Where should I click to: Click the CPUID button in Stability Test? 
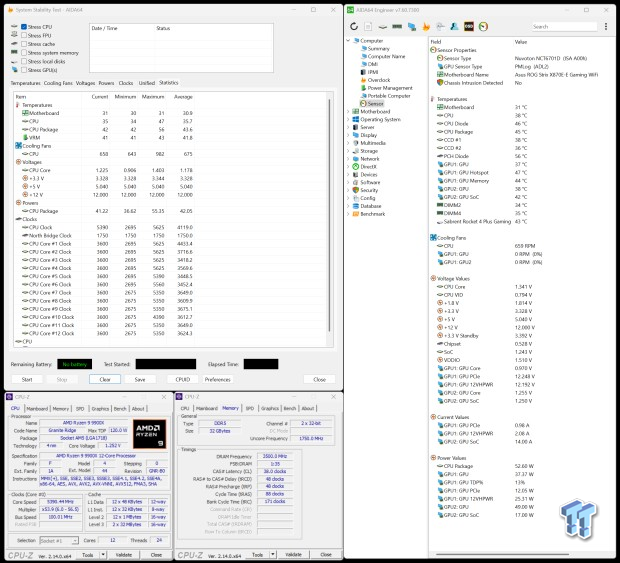point(183,380)
